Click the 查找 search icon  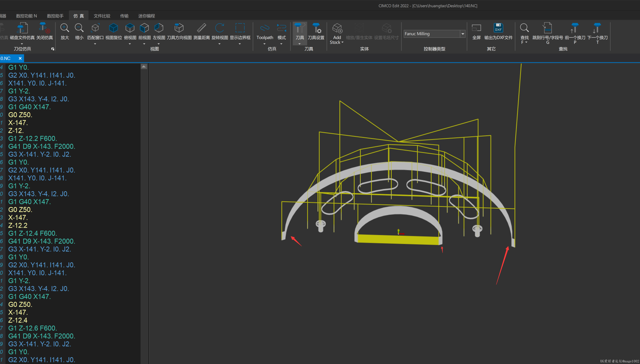[524, 28]
